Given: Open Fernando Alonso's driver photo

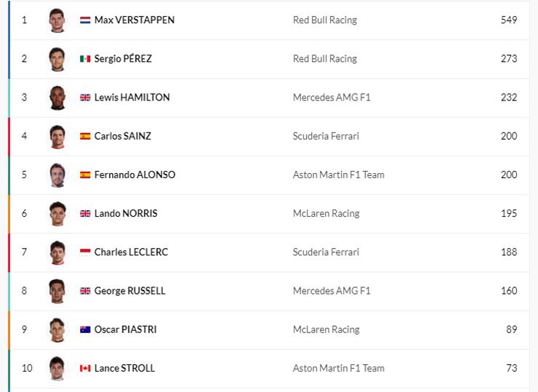Looking at the screenshot, I should pos(57,175).
